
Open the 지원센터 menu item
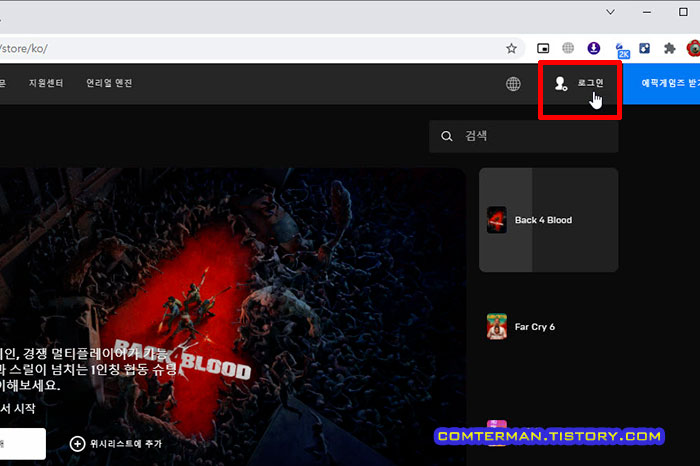click(x=46, y=83)
